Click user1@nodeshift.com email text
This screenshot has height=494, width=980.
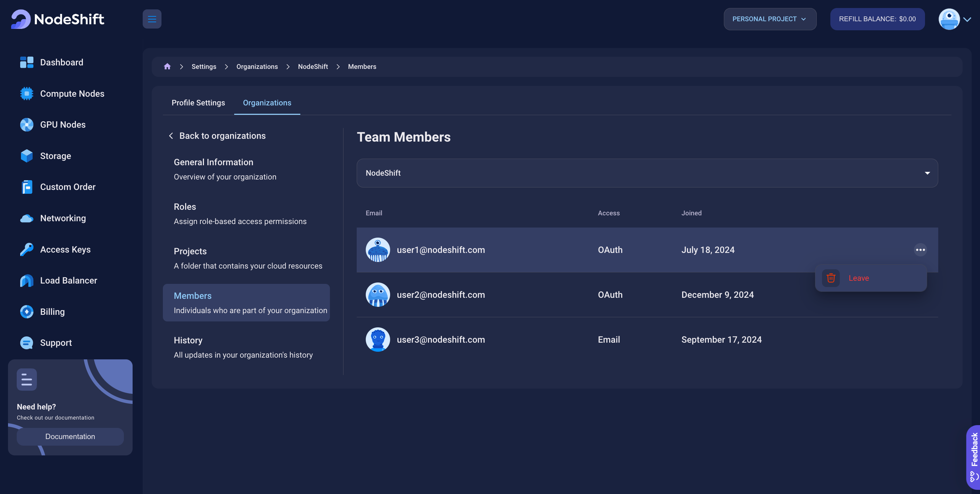441,250
